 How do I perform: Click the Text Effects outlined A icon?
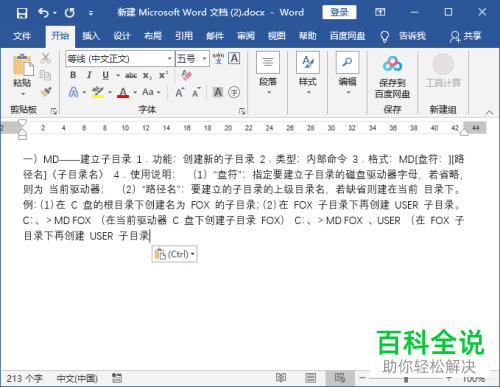(x=73, y=92)
